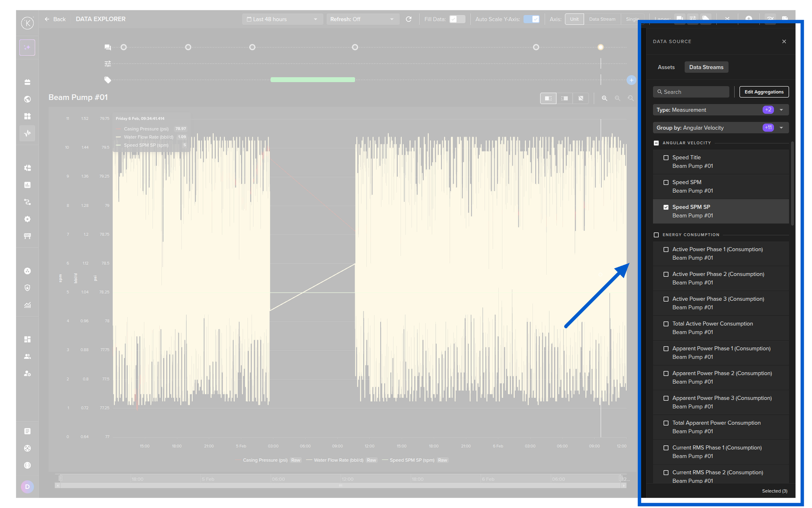
Task: Click the annotations comment icon above the chart
Action: click(x=108, y=47)
